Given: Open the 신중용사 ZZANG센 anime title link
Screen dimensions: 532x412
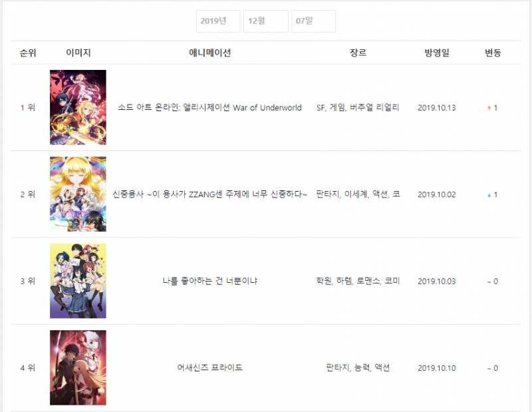Looking at the screenshot, I should point(209,194).
